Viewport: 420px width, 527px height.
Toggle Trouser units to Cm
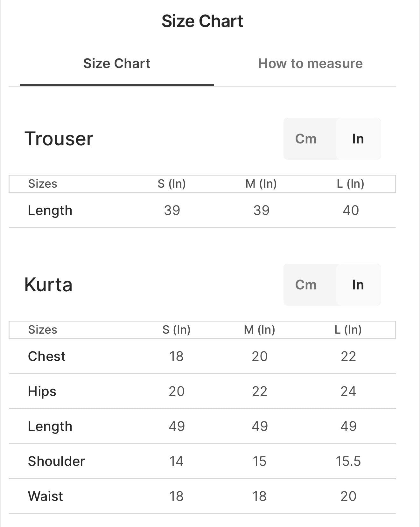[306, 139]
